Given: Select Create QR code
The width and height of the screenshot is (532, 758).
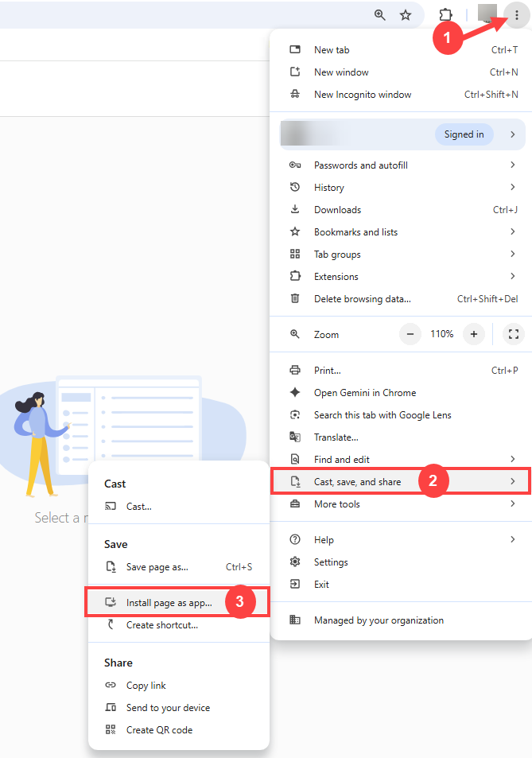Looking at the screenshot, I should click(179, 729).
